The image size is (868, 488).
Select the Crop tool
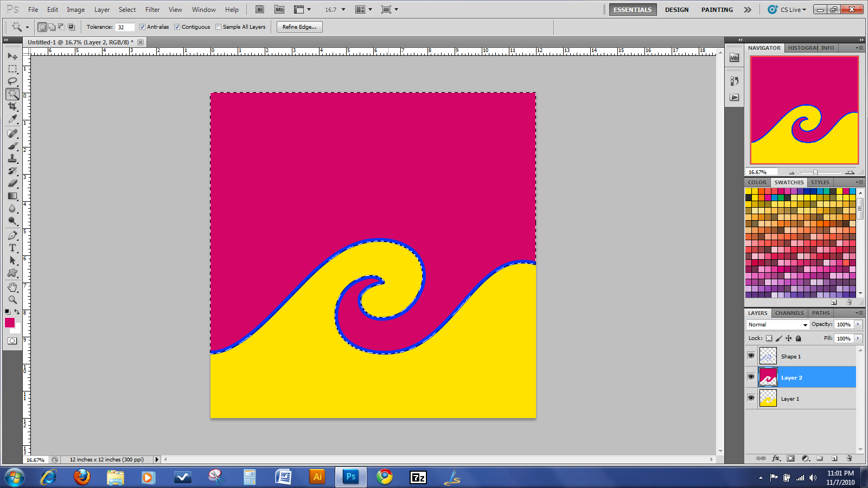click(12, 106)
